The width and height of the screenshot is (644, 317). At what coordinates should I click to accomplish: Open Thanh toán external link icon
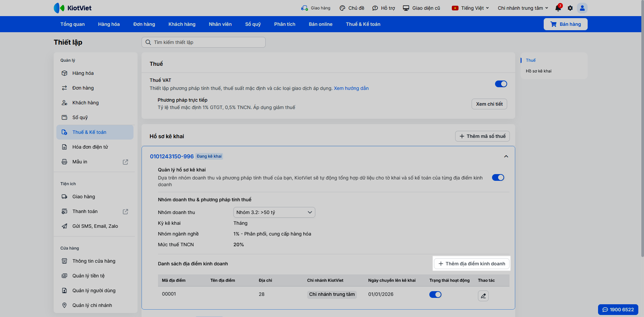point(125,212)
